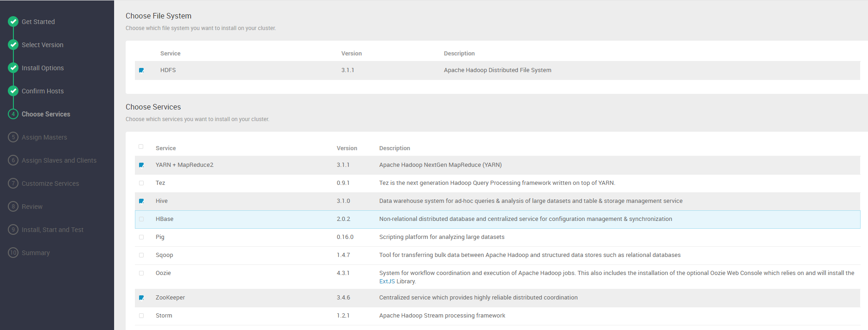Check the Tez service checkbox

[x=141, y=183]
